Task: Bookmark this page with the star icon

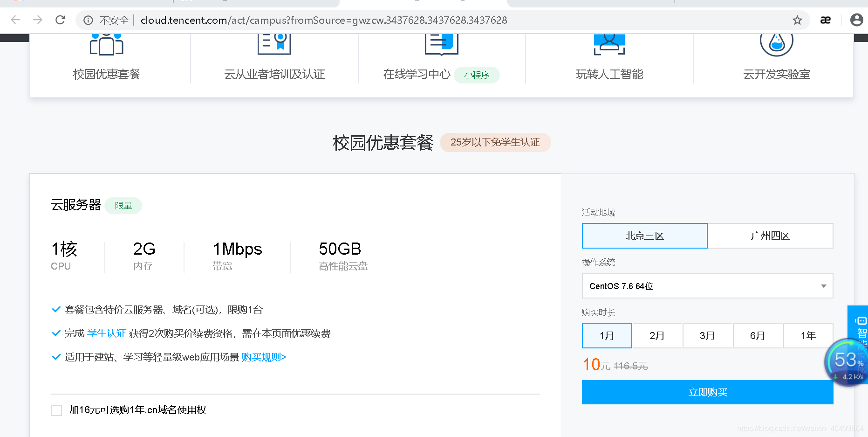Action: pyautogui.click(x=797, y=20)
